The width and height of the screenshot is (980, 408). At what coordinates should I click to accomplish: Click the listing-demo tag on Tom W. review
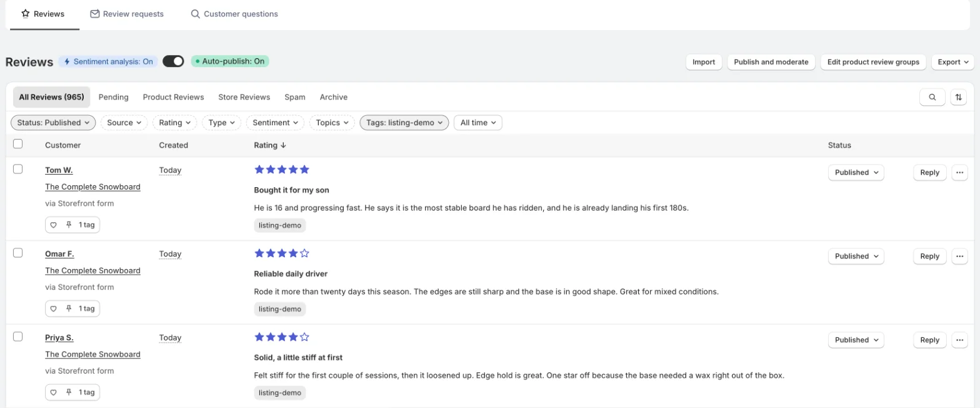point(280,225)
